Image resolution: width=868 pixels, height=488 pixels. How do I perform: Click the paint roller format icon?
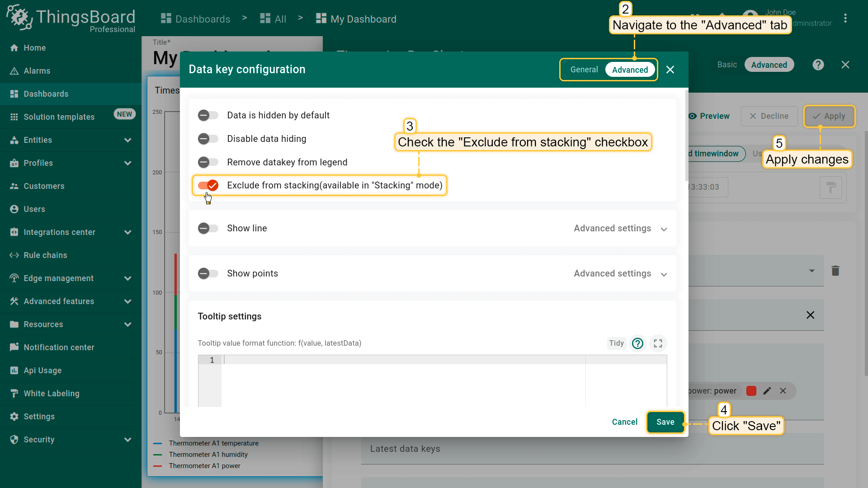830,187
